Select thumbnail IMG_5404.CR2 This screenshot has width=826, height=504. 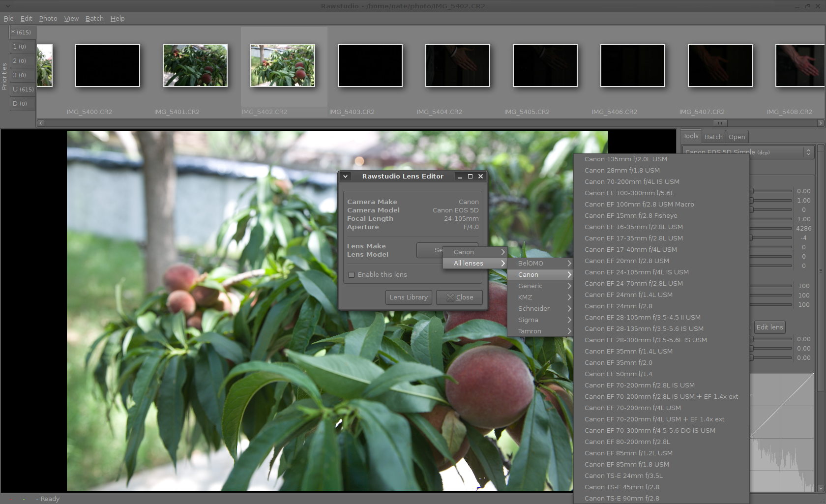[x=458, y=65]
